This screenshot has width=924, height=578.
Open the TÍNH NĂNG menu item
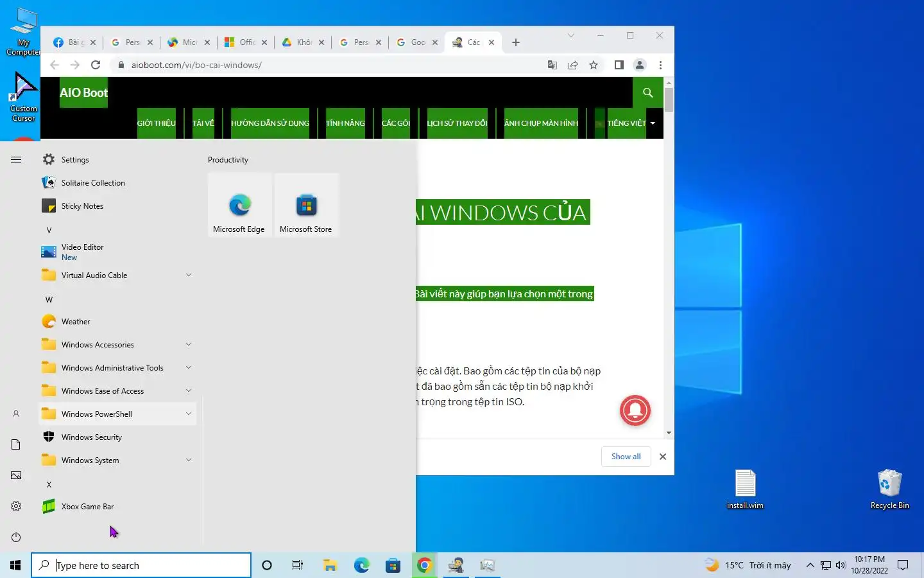click(x=345, y=123)
